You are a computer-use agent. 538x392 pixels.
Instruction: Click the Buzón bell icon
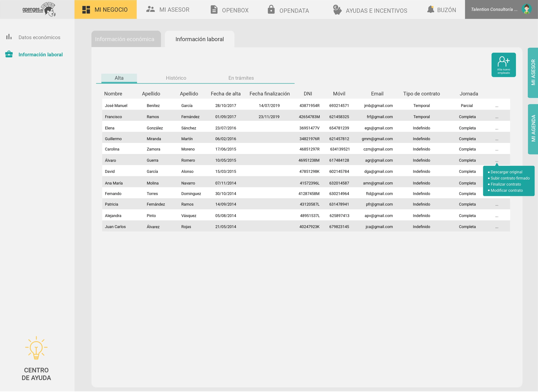430,10
